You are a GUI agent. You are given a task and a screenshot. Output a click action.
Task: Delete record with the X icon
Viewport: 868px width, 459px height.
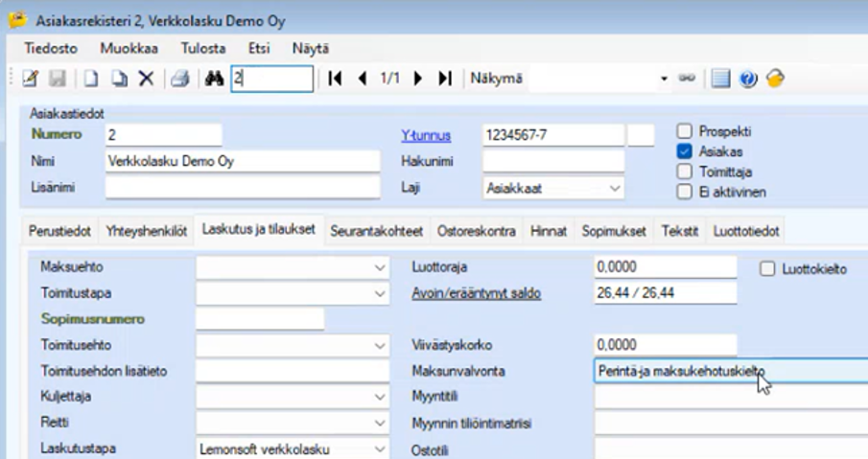pos(146,79)
